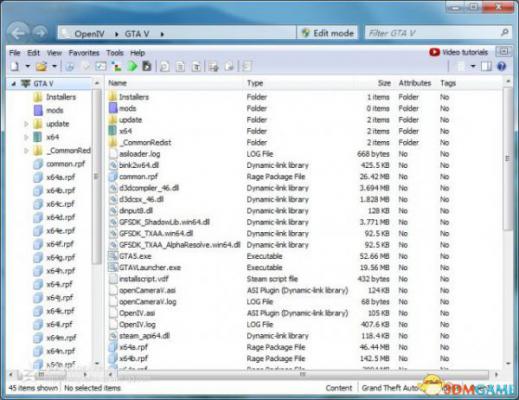Collapse the GTA V root tree node
The width and height of the screenshot is (519, 400).
tap(13, 84)
